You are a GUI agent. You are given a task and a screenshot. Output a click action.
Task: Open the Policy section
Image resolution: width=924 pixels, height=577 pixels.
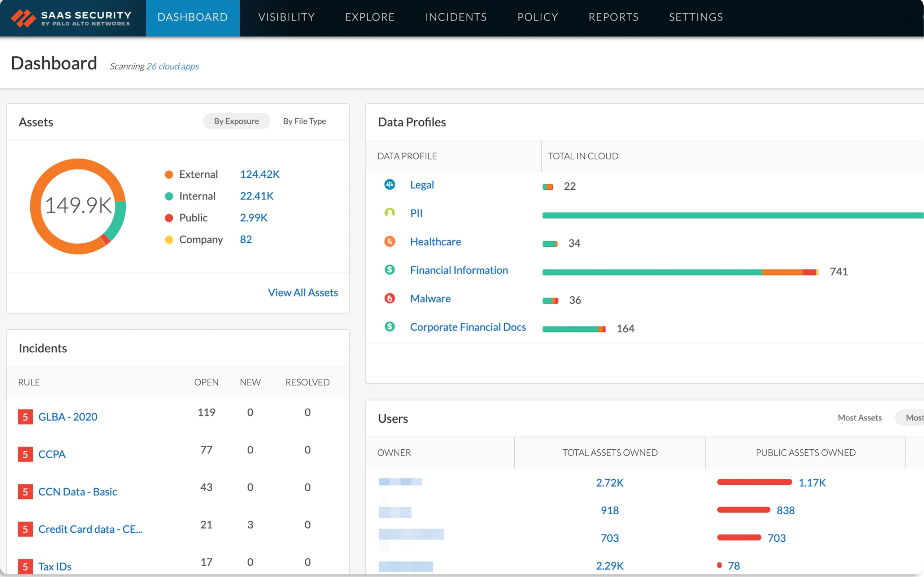[537, 17]
